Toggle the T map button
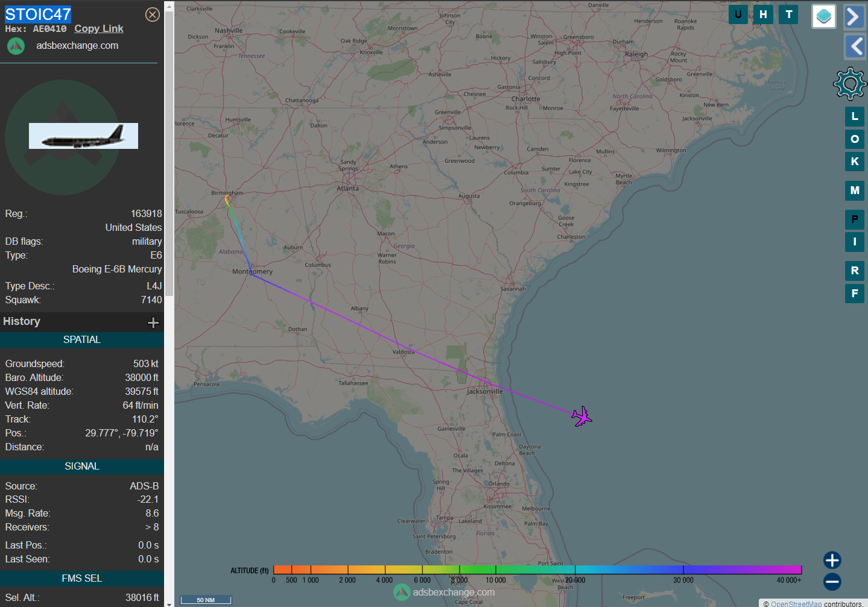The width and height of the screenshot is (868, 607). point(788,14)
